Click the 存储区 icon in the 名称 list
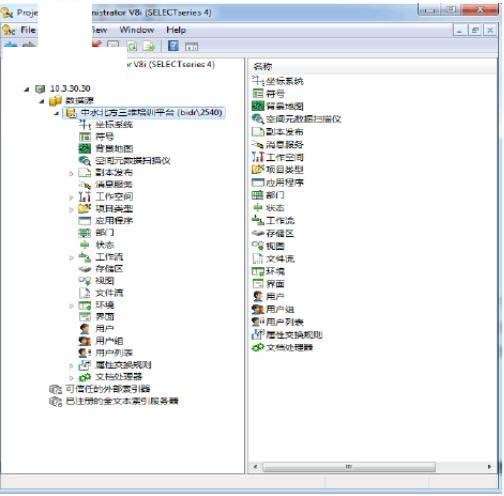 pos(258,233)
